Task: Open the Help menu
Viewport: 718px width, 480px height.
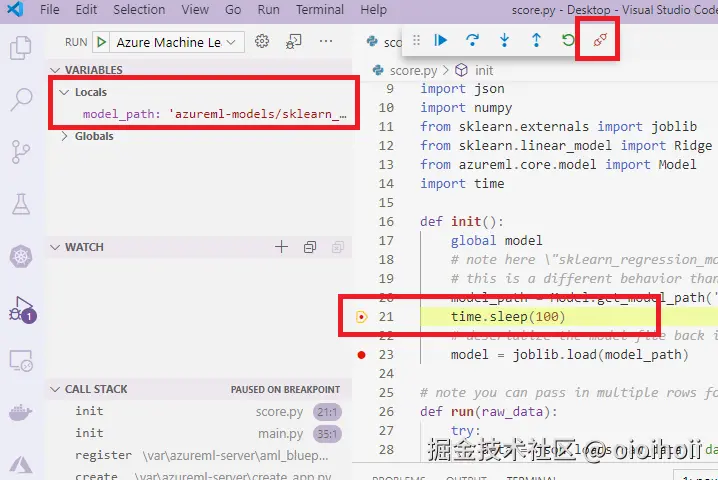Action: pyautogui.click(x=373, y=10)
